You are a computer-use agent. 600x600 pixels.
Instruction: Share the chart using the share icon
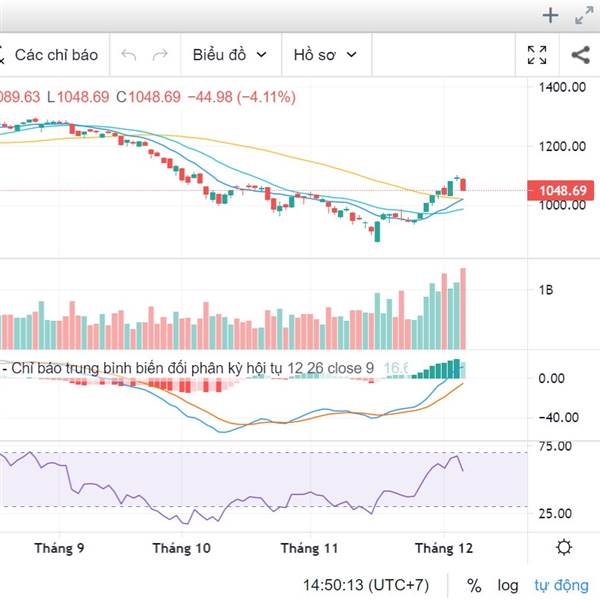coord(580,55)
